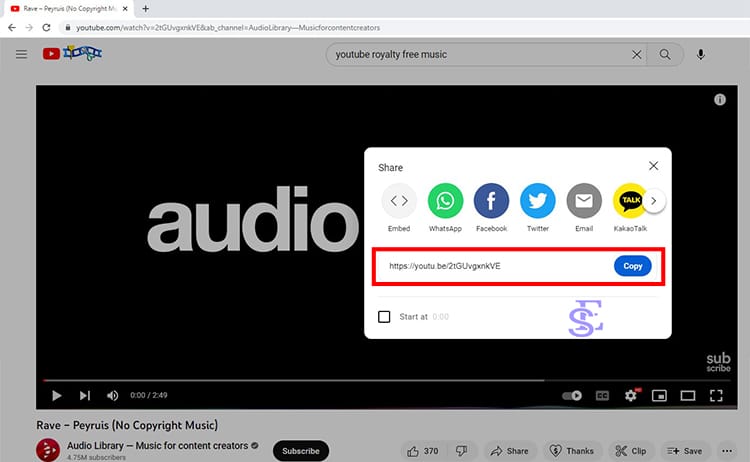Open Audio Library channel avatar
The width and height of the screenshot is (750, 462).
coord(48,450)
